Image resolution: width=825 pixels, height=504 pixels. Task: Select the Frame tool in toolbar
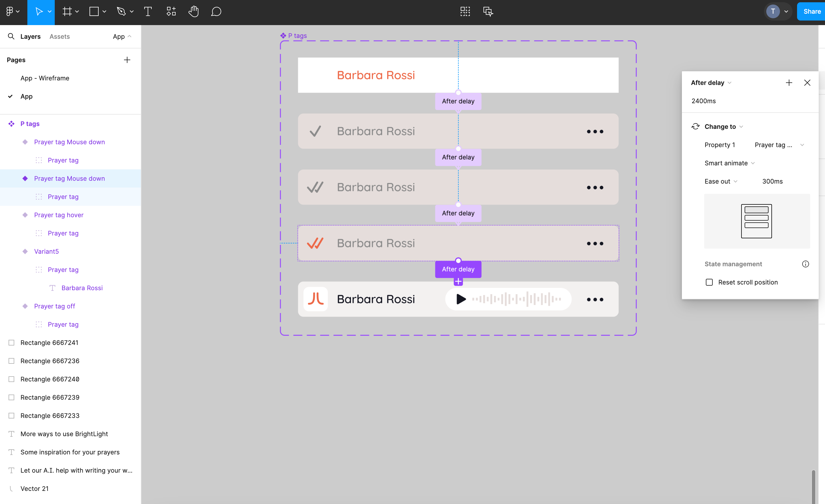pos(67,11)
